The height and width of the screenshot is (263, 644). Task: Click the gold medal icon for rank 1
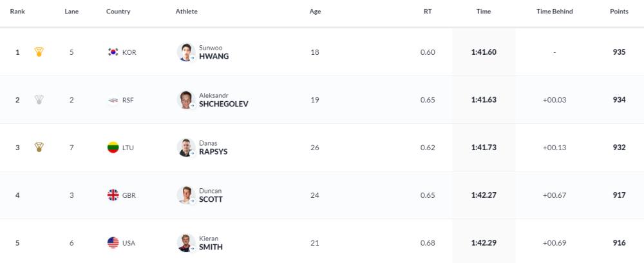tap(39, 52)
